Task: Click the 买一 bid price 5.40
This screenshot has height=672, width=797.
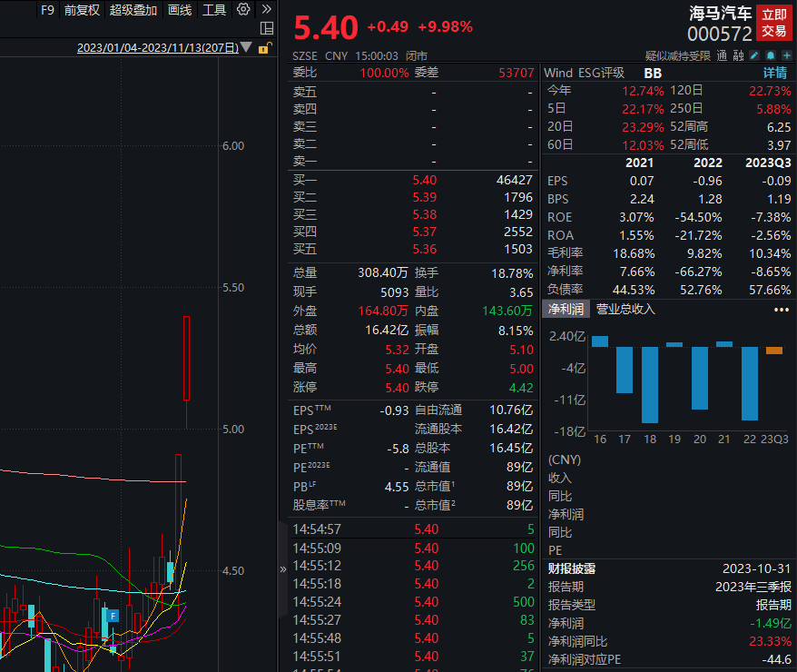Action: coord(425,180)
